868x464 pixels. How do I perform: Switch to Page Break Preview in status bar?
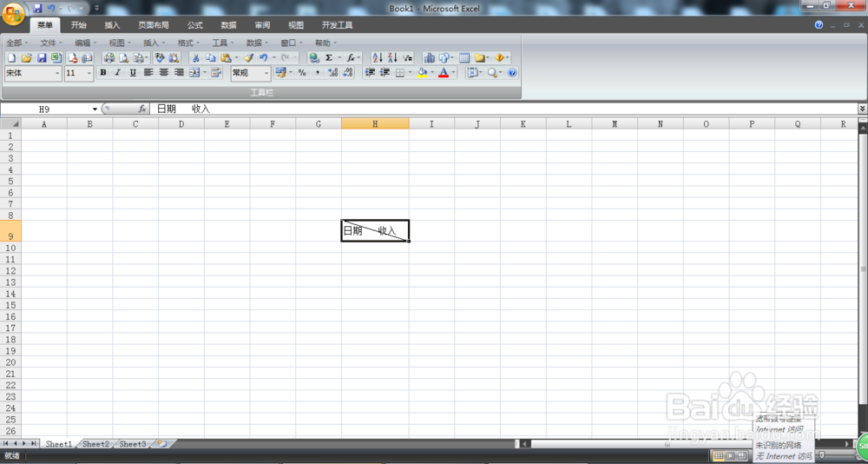(740, 455)
